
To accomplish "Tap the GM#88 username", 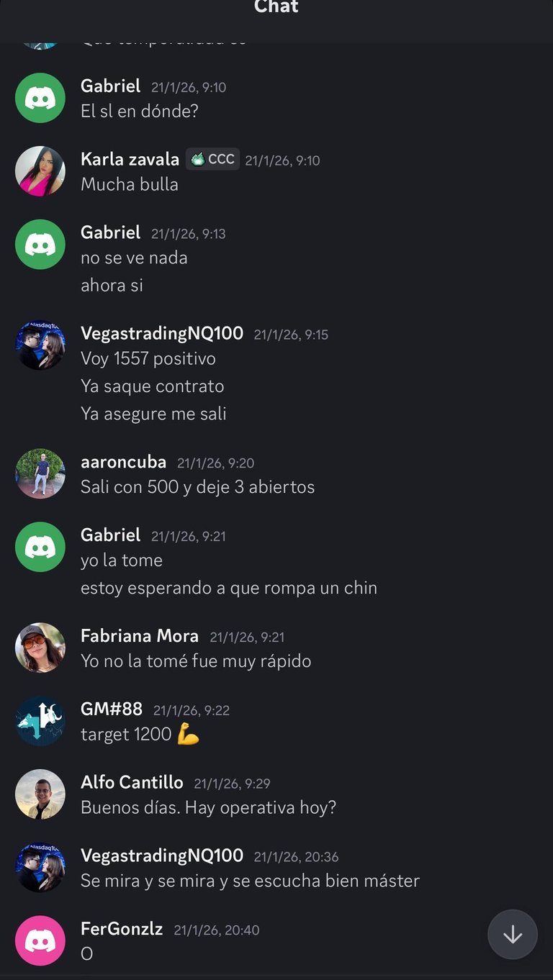I will pyautogui.click(x=112, y=709).
